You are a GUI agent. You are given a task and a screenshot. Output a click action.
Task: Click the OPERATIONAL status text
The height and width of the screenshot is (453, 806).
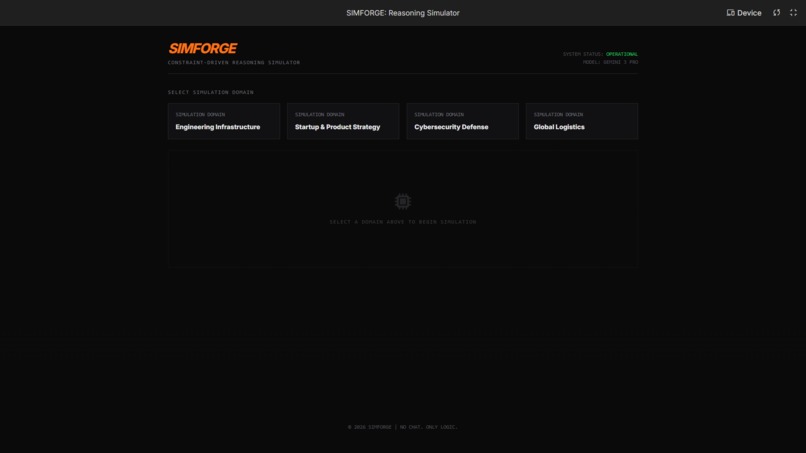tap(621, 54)
